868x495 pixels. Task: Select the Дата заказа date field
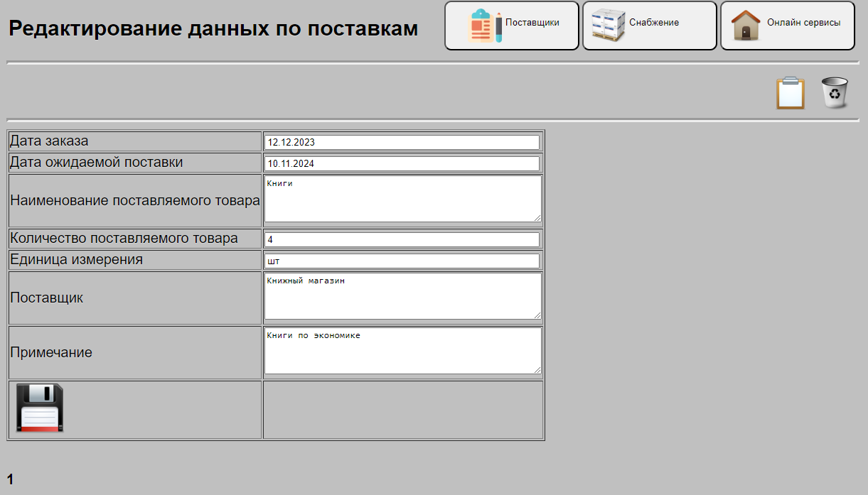point(402,141)
